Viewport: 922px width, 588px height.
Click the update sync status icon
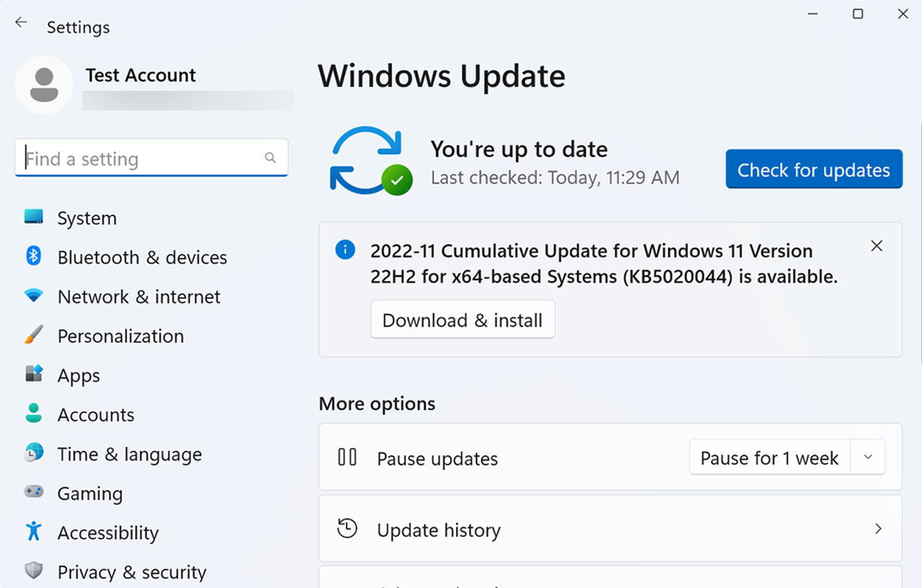point(371,160)
